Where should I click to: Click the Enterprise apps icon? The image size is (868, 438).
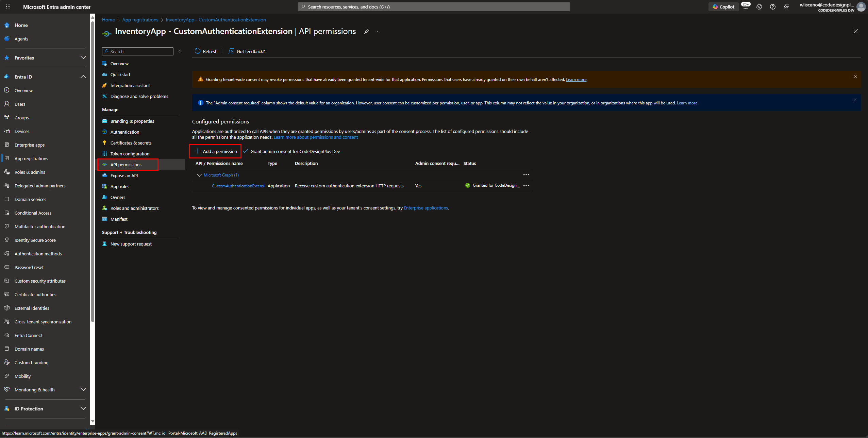tap(7, 145)
